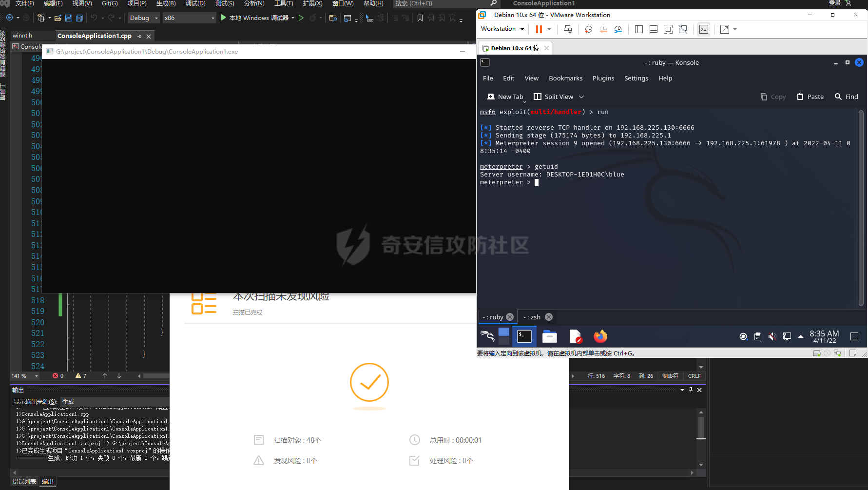Click the show desktop icon in Kali panel

[x=854, y=336]
